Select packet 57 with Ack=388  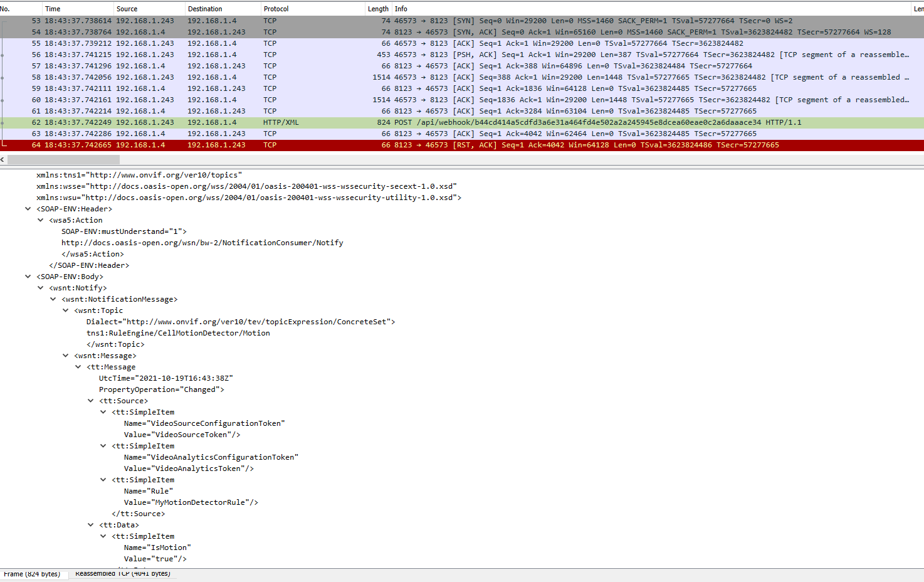click(462, 66)
